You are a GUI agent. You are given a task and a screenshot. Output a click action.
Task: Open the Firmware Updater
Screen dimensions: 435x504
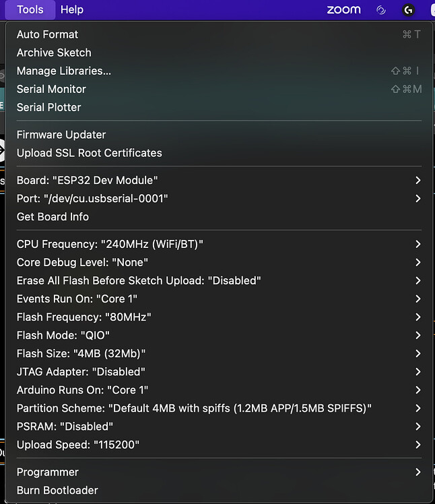(x=219, y=135)
